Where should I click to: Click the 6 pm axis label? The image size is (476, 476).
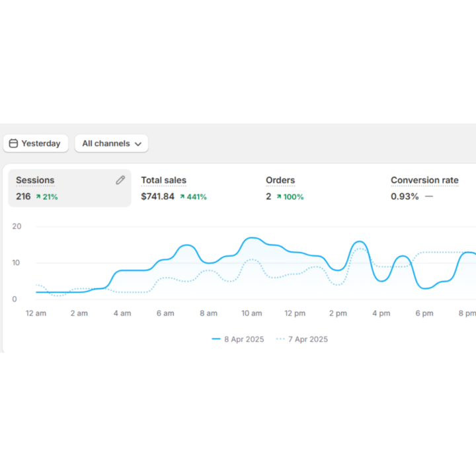(x=424, y=313)
